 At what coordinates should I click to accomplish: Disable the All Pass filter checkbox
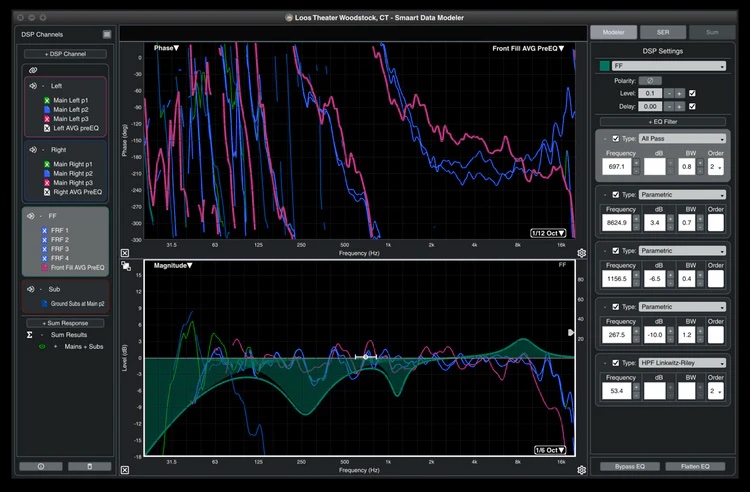(616, 138)
